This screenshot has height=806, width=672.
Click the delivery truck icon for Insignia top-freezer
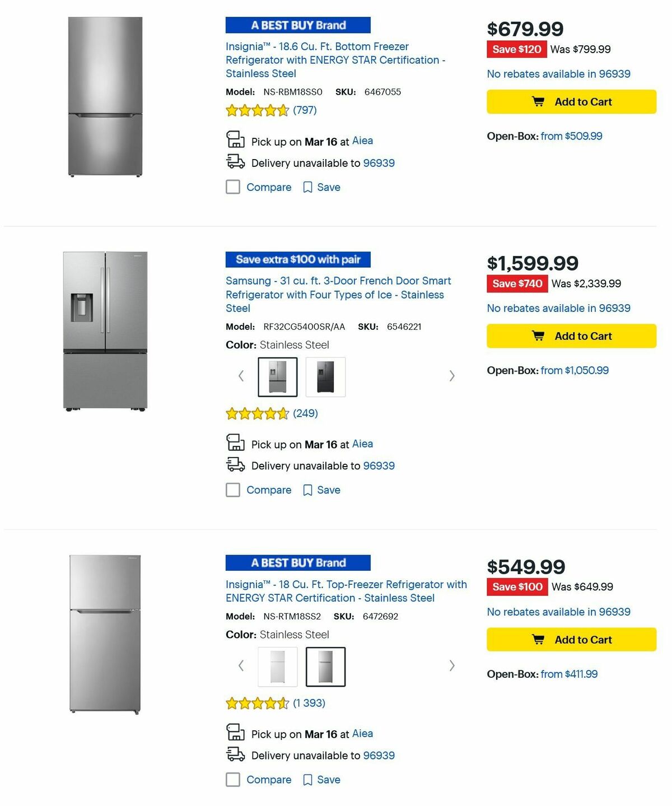pos(235,754)
